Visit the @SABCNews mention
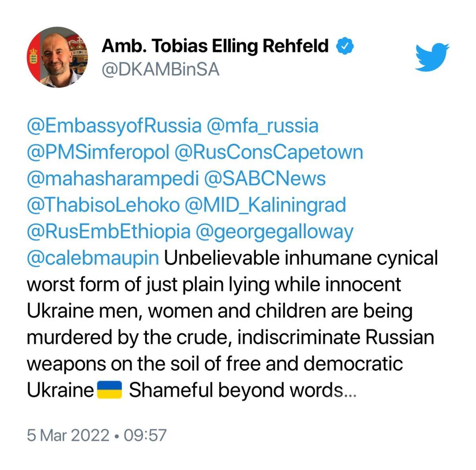This screenshot has height=470, width=476. pos(265,179)
